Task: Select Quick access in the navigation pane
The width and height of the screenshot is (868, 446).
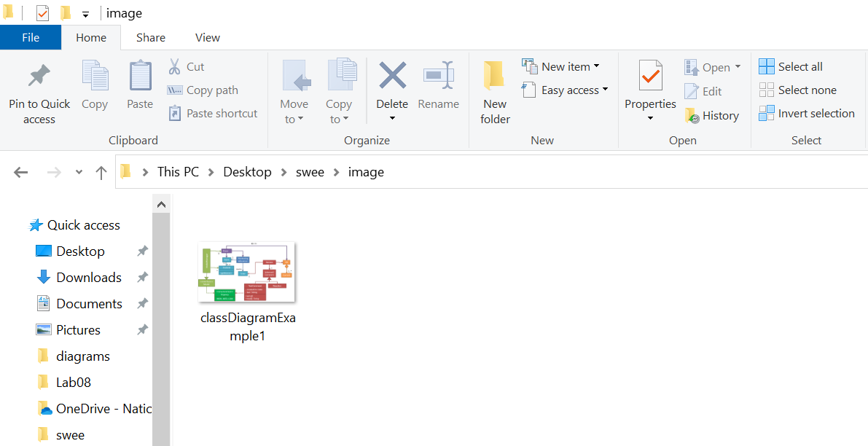Action: pos(84,225)
